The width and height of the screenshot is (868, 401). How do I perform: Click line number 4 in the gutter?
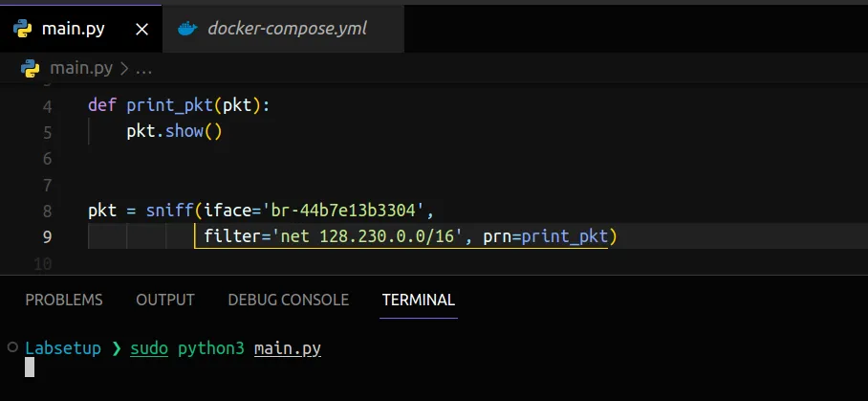47,105
